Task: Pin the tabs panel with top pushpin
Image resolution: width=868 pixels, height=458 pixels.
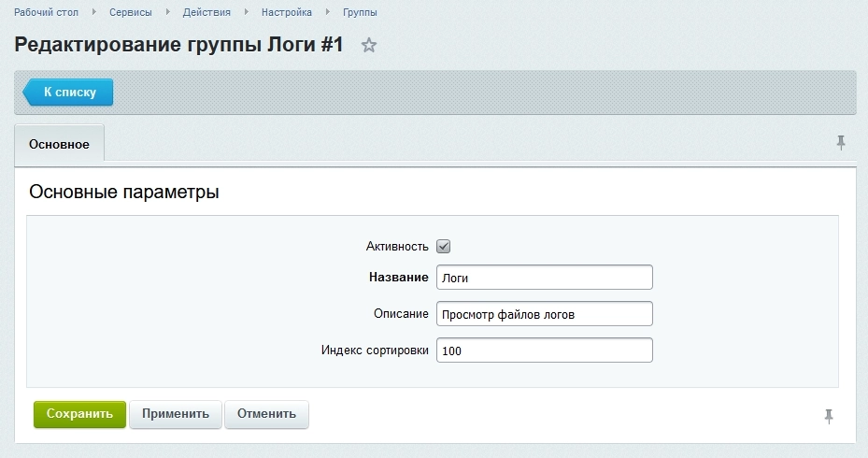Action: click(x=841, y=143)
